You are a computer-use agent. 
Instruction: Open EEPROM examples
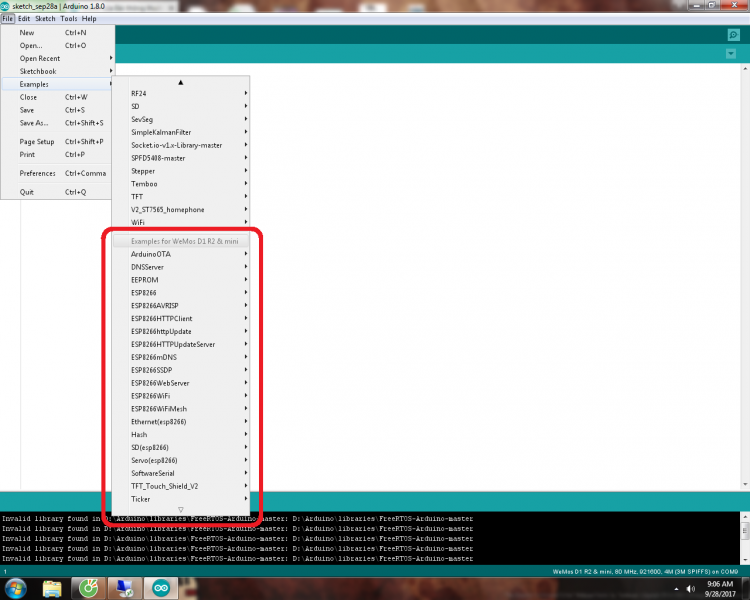(181, 280)
